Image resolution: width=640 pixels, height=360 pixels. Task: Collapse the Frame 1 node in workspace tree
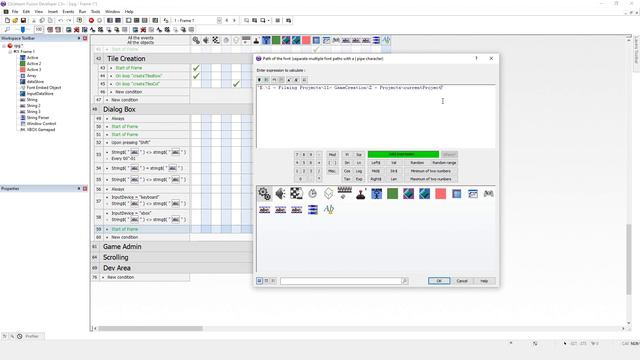pos(10,52)
